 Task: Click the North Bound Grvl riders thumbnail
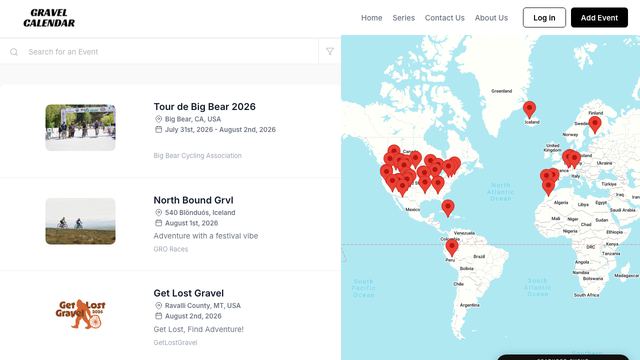(80, 221)
